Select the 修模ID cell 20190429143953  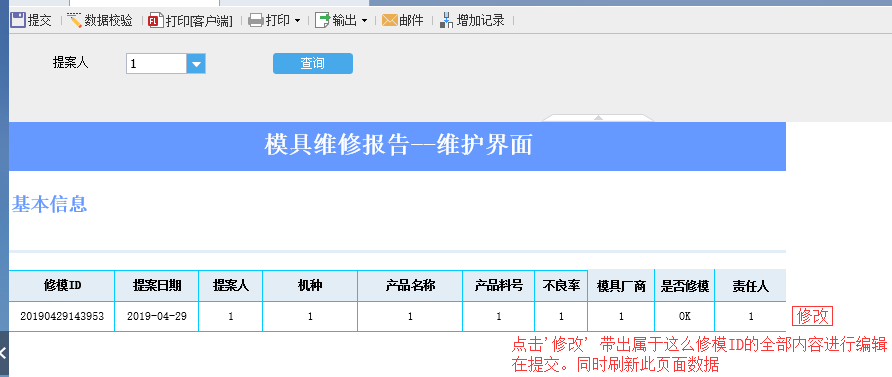[x=62, y=317]
